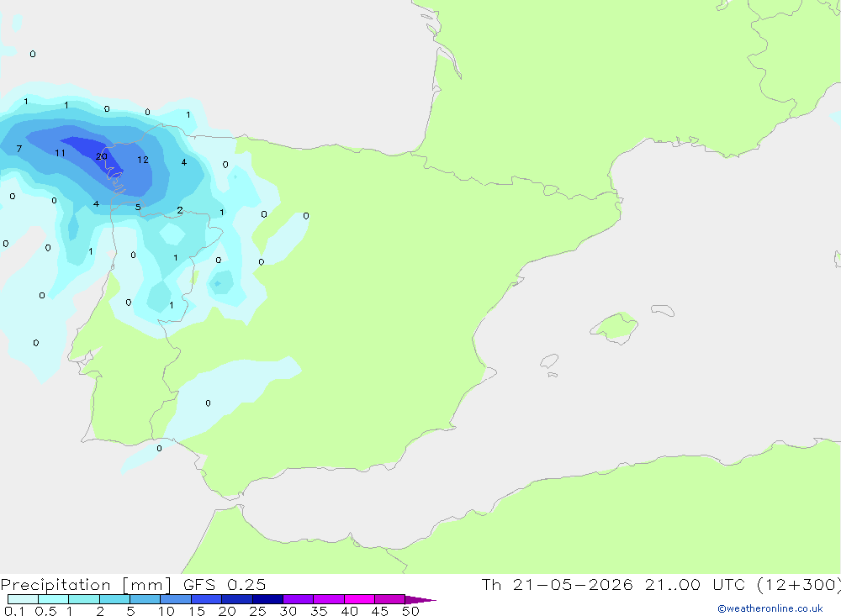841x616 pixels.
Task: Select the 40–45 mm magenta legend swatch
Action: pos(359,599)
